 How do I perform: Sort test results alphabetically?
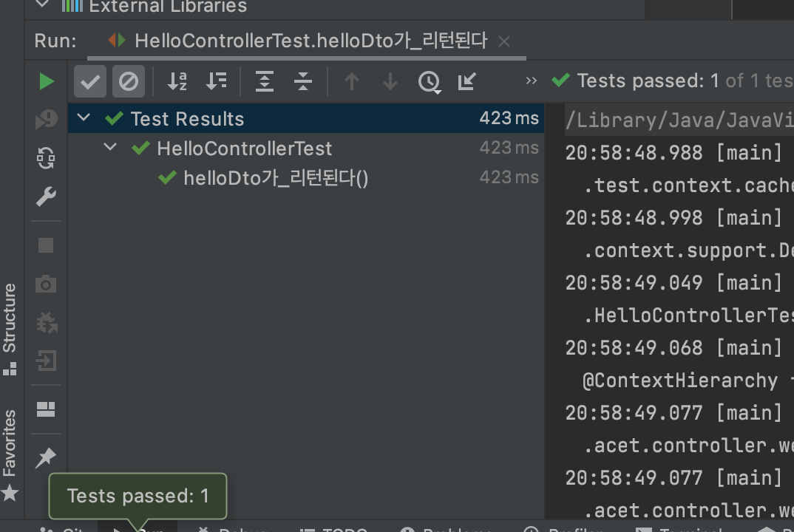click(x=177, y=81)
